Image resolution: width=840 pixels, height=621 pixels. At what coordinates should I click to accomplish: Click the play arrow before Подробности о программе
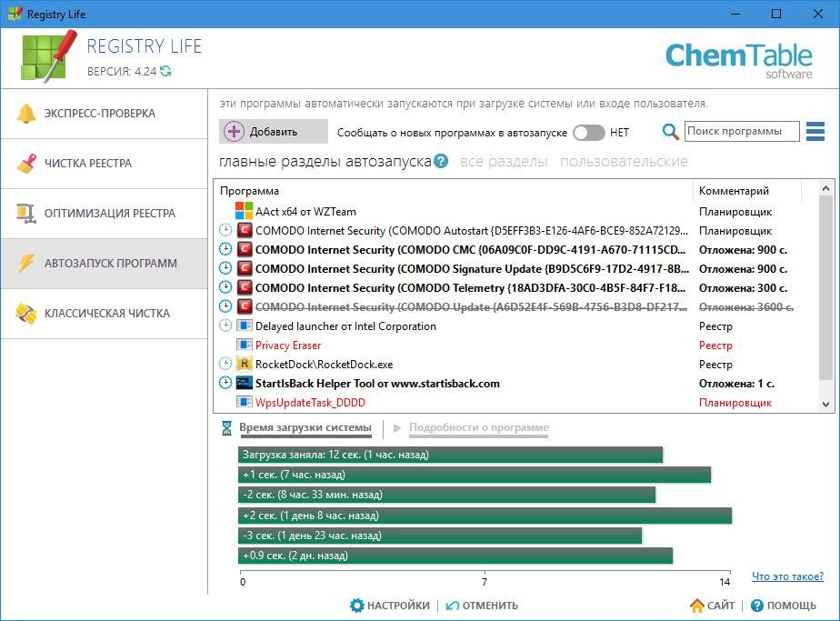[x=397, y=427]
